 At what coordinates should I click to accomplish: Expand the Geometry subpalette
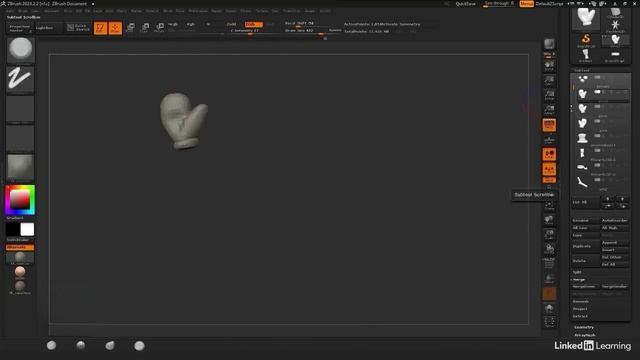point(584,327)
